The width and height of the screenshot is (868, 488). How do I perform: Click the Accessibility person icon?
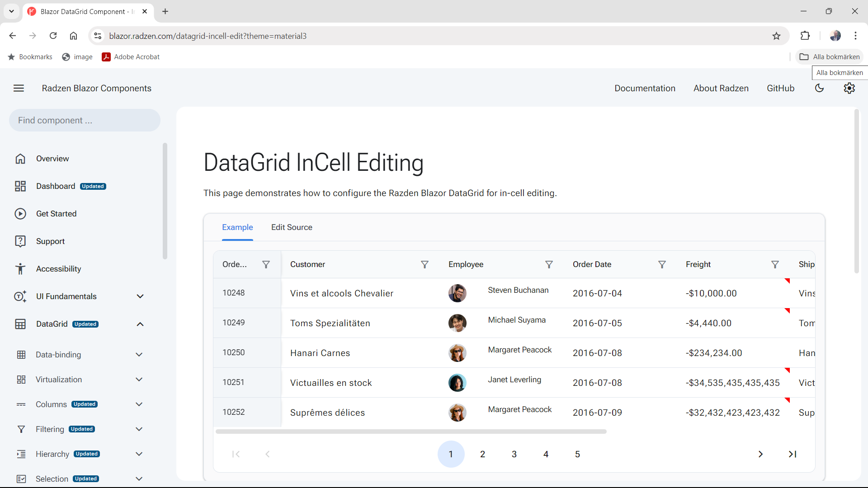pyautogui.click(x=20, y=269)
